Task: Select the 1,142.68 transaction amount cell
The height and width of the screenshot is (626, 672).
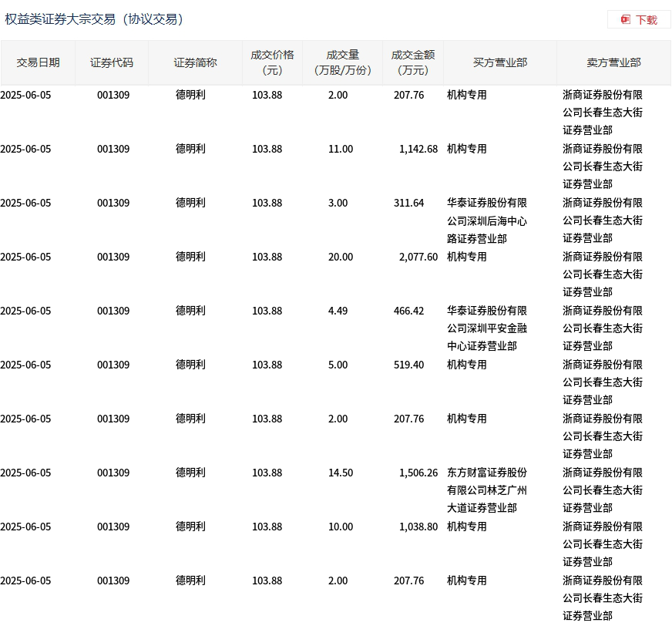Action: click(418, 150)
